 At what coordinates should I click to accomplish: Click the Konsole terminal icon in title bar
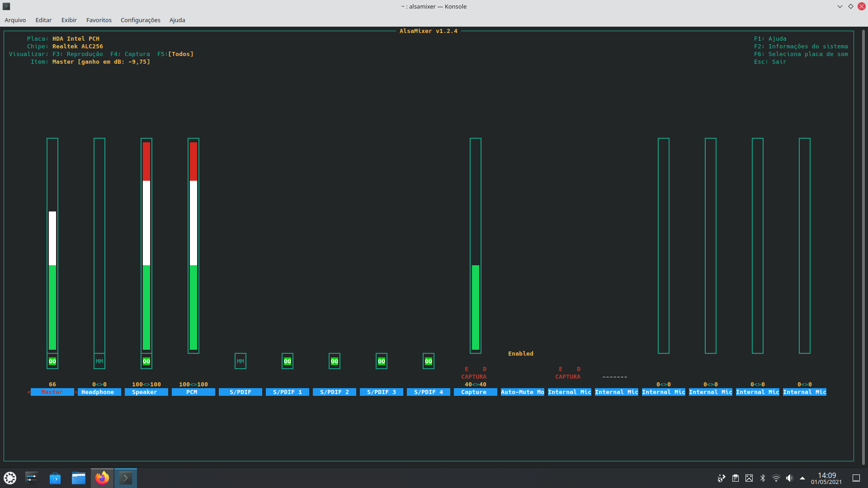pos(6,6)
